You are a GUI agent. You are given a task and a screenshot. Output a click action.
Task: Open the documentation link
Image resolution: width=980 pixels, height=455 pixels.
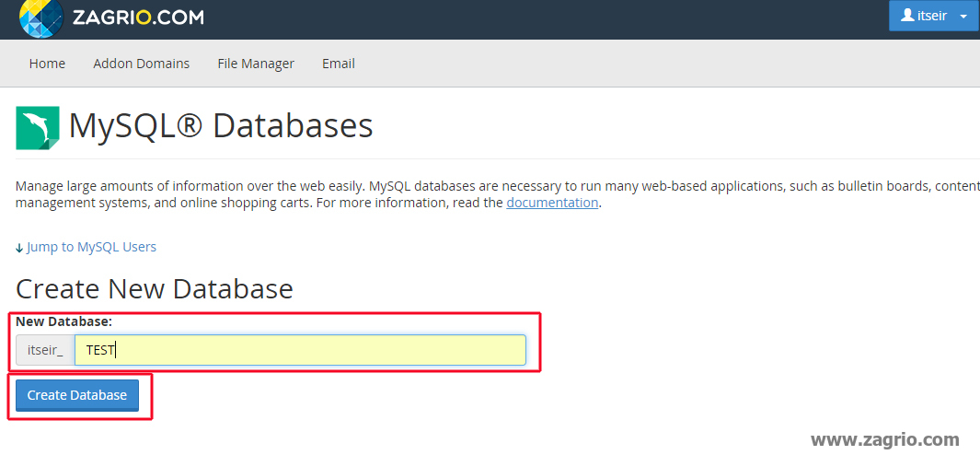552,202
